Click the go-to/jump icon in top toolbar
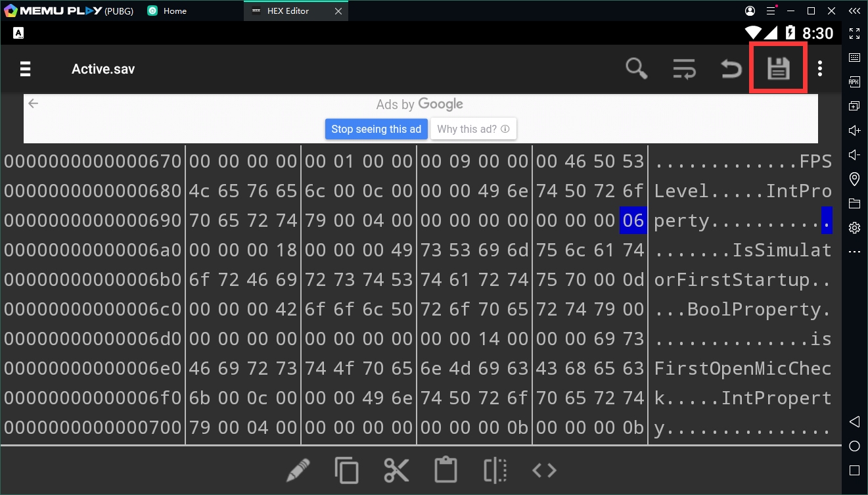This screenshot has width=868, height=495. coord(685,68)
